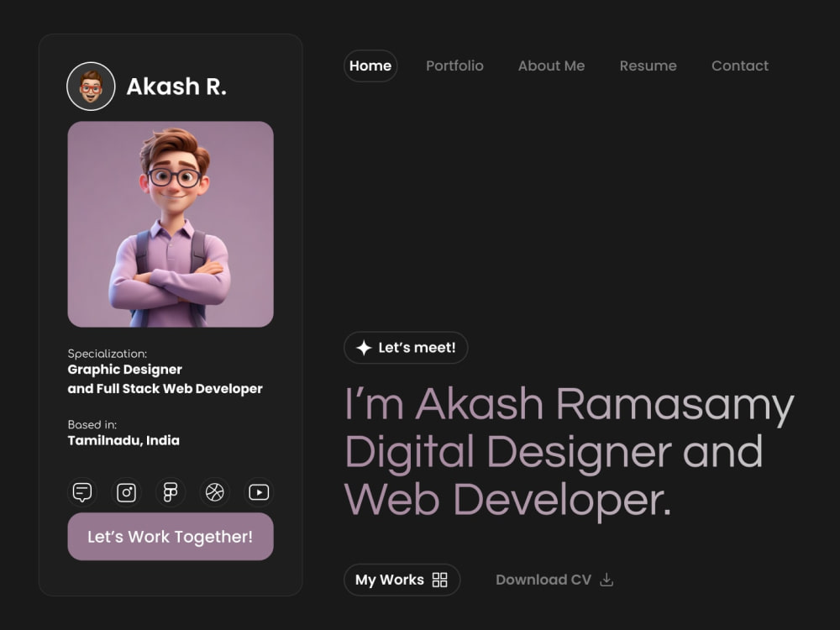Open the YouTube social icon
Screen dimensions: 840x630
tap(259, 491)
